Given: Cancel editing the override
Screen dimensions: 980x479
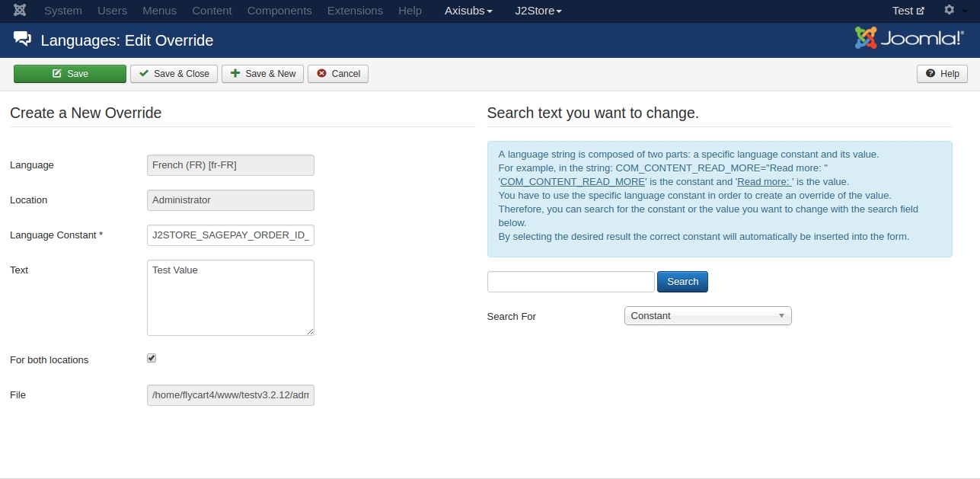Looking at the screenshot, I should click(x=338, y=74).
